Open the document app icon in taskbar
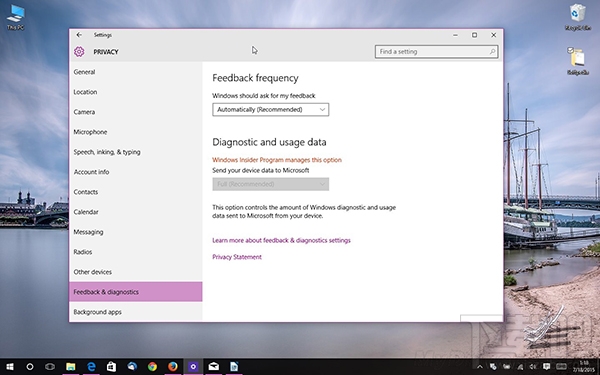 234,367
